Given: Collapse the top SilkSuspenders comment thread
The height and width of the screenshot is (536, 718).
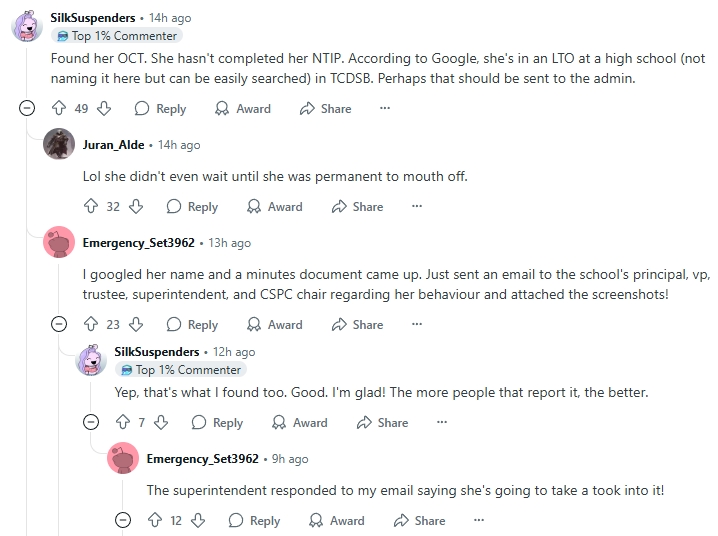Looking at the screenshot, I should click(x=27, y=108).
